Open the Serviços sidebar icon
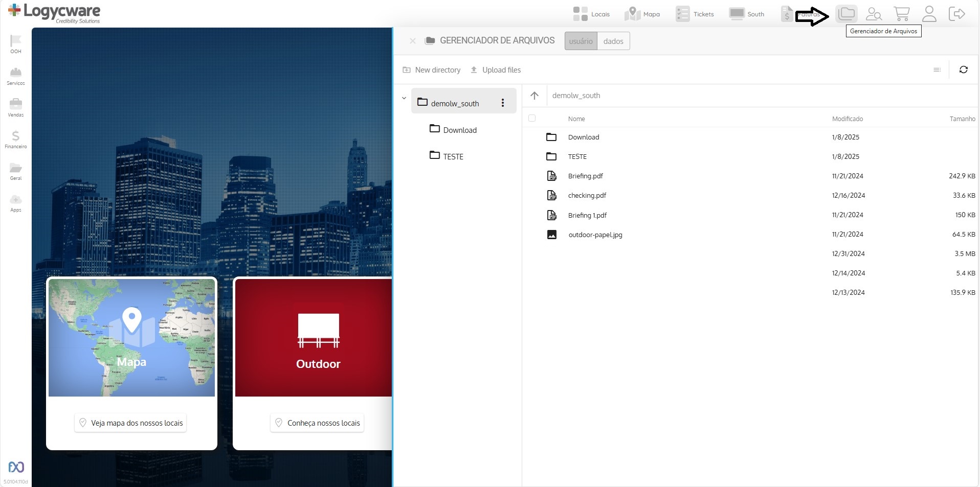Screen dimensions: 980x487 click(16, 76)
